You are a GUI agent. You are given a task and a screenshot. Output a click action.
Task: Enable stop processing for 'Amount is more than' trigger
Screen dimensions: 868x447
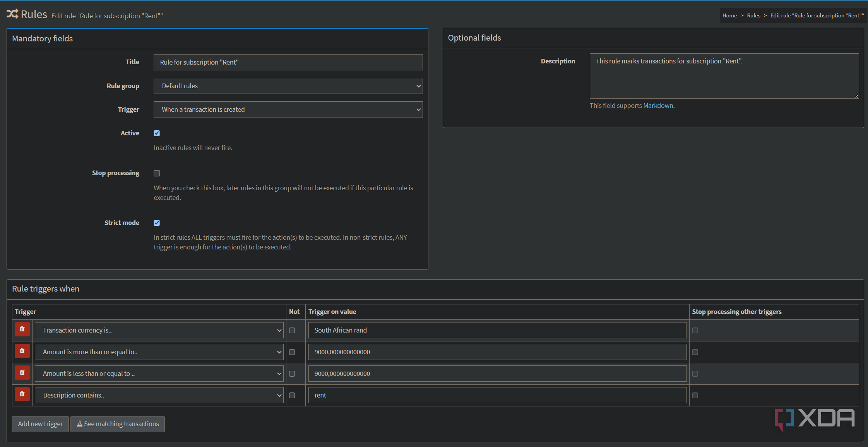pos(695,352)
